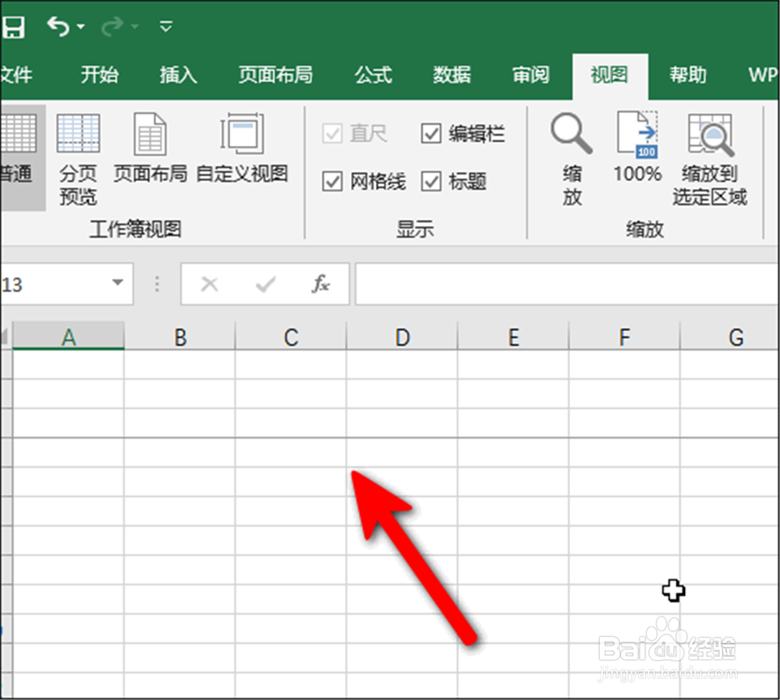Image resolution: width=780 pixels, height=700 pixels.
Task: Open the 缩放 zoom magnifier icon
Action: (x=572, y=133)
